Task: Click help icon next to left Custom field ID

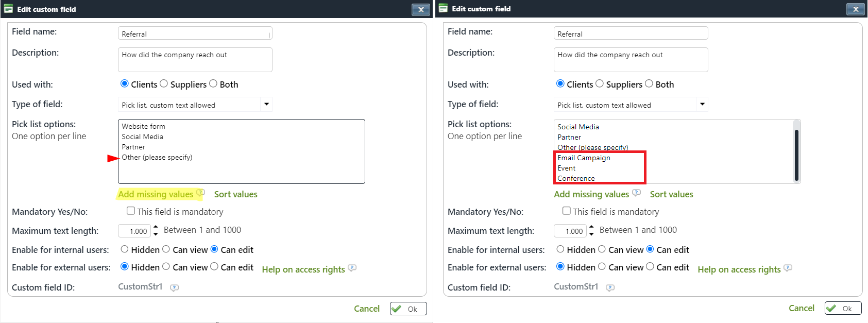Action: [175, 288]
